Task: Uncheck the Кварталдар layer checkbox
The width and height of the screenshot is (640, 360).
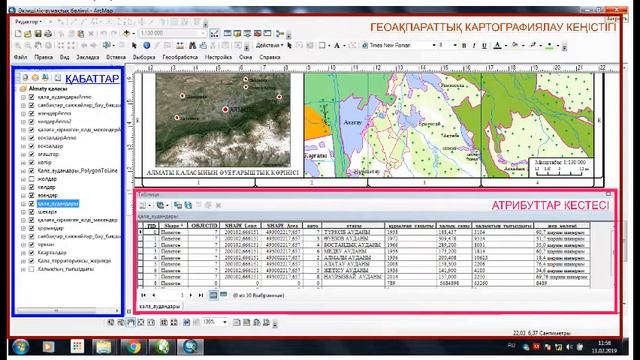Action: point(31,253)
